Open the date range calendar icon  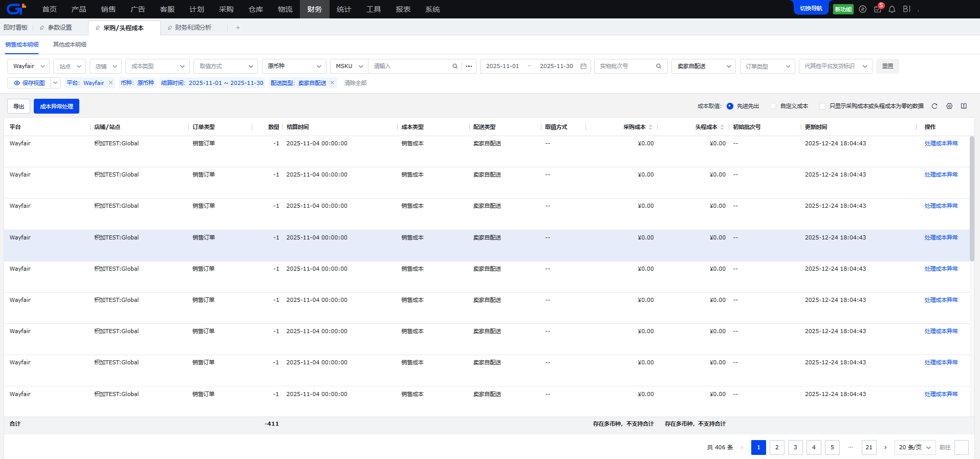pos(583,67)
